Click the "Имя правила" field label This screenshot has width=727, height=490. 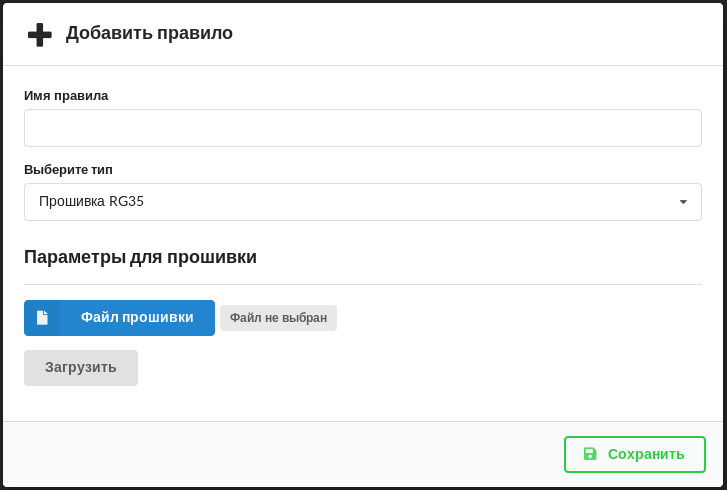coord(66,96)
